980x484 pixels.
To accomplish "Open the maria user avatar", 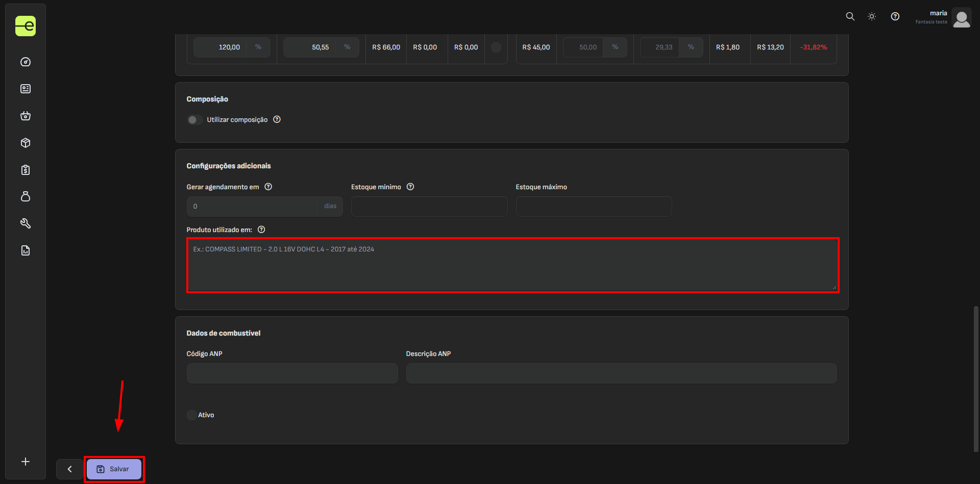I will (x=962, y=18).
